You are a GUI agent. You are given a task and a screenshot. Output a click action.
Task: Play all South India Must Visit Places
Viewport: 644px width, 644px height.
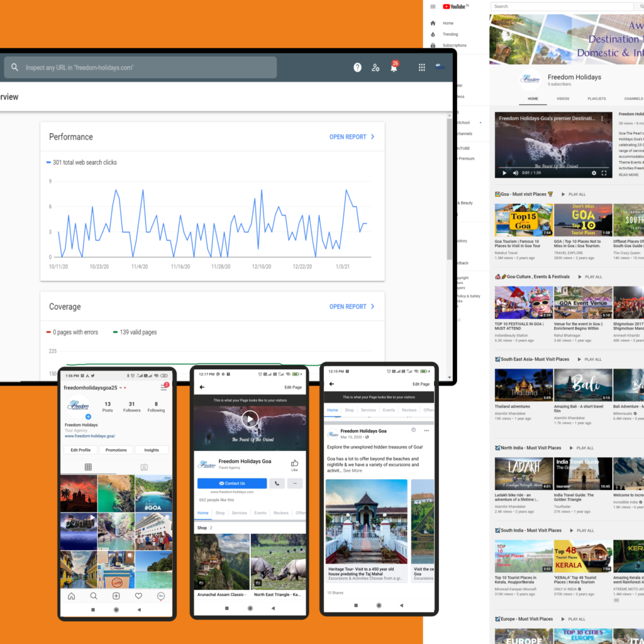[x=582, y=531]
